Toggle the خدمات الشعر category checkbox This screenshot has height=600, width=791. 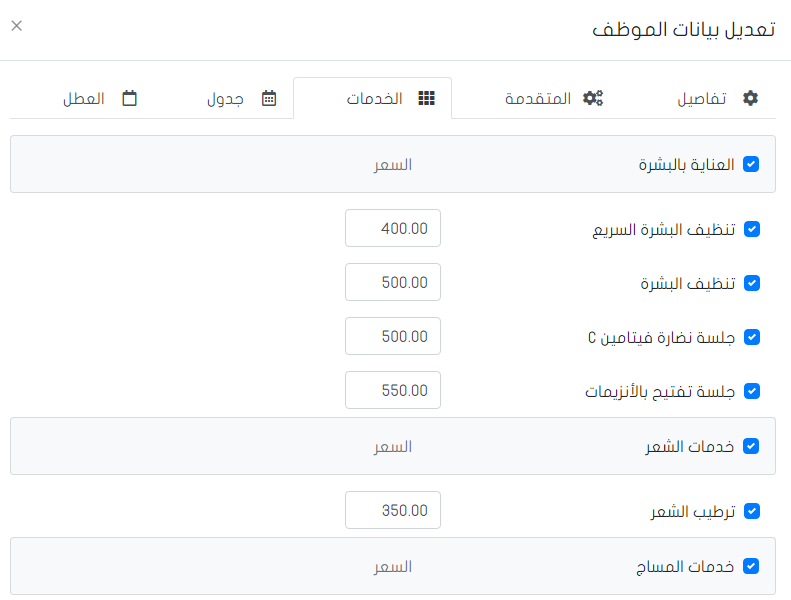[x=752, y=446]
